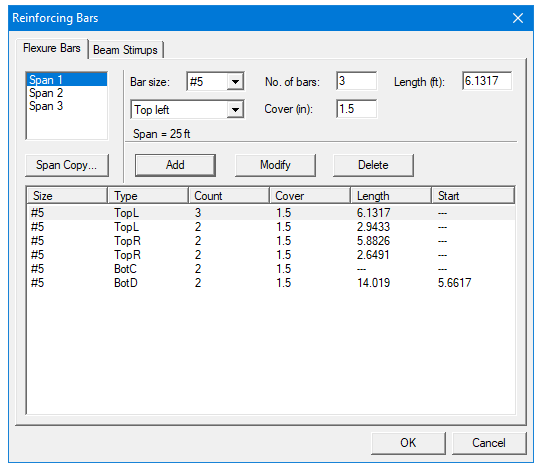This screenshot has height=469, width=540.
Task: Switch to the Beam Stirrups tab
Action: pos(125,50)
